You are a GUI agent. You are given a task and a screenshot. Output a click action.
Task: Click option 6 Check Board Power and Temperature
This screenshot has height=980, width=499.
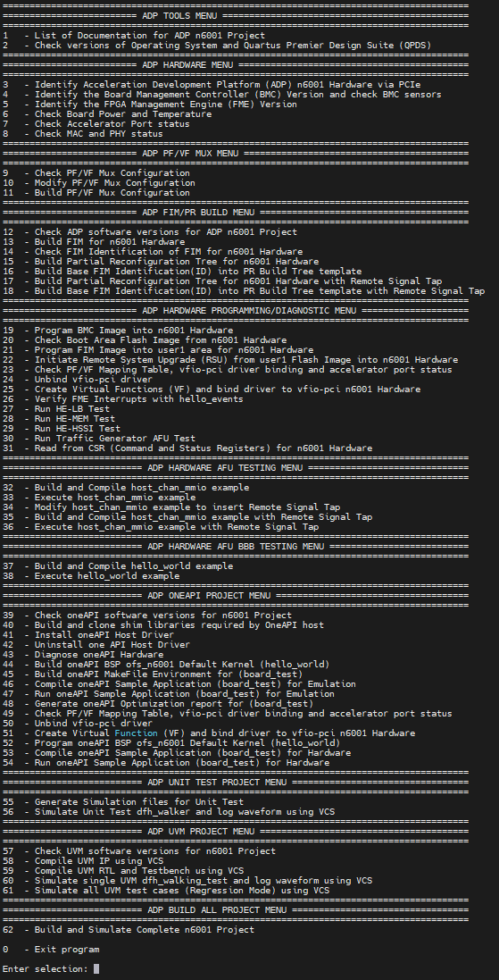(107, 114)
